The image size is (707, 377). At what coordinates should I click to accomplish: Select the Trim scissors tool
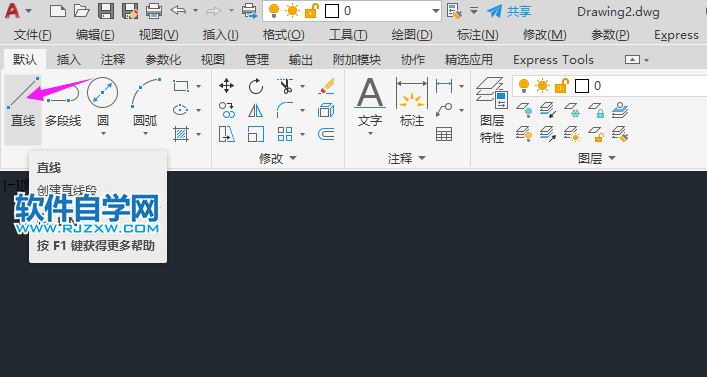tap(285, 86)
